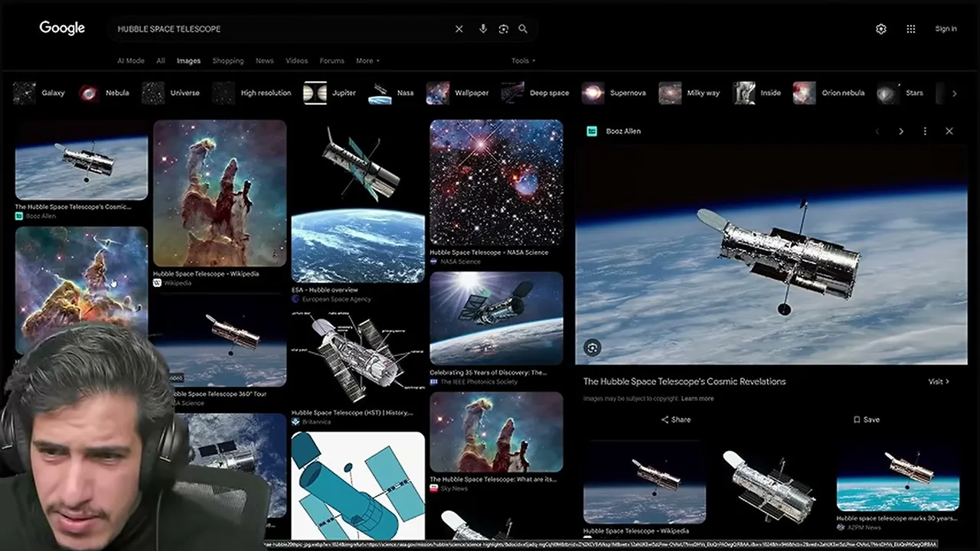Viewport: 980px width, 551px height.
Task: Filter by the Milky way chip
Action: [690, 93]
